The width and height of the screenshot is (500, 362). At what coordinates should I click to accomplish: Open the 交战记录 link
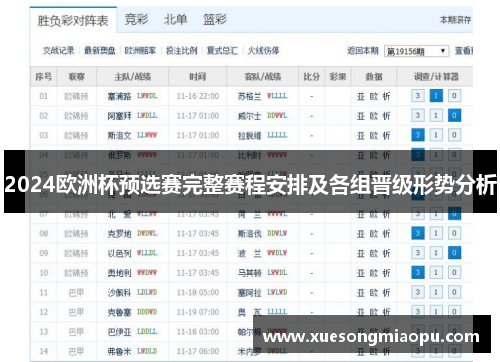(x=59, y=51)
